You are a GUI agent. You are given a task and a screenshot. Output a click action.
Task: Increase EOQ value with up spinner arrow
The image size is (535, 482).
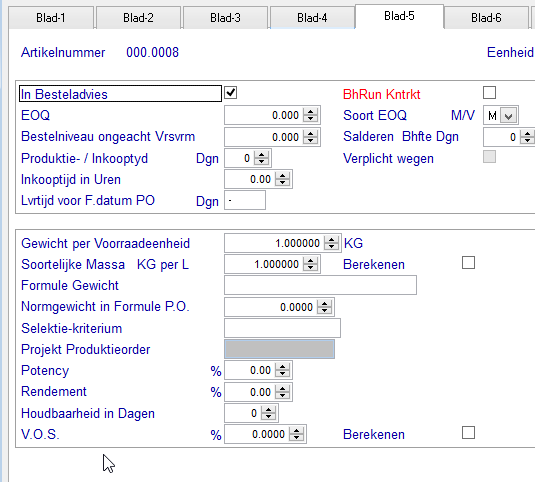[310, 112]
